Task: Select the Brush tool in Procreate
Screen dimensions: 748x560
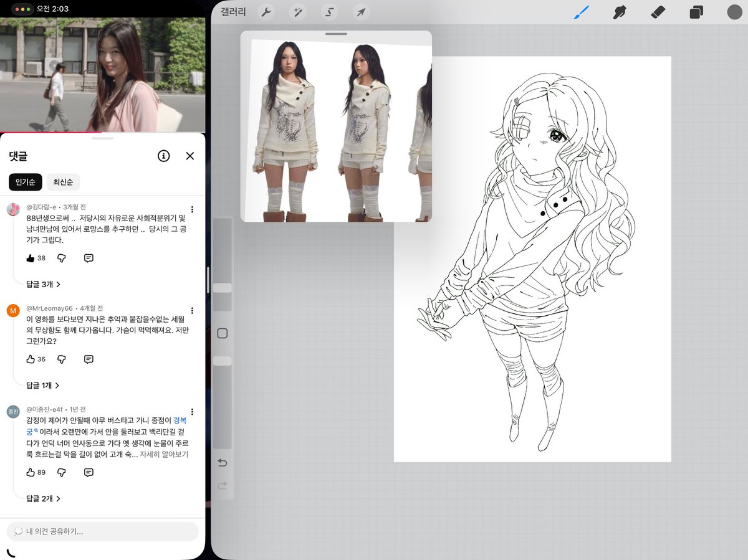Action: (581, 12)
